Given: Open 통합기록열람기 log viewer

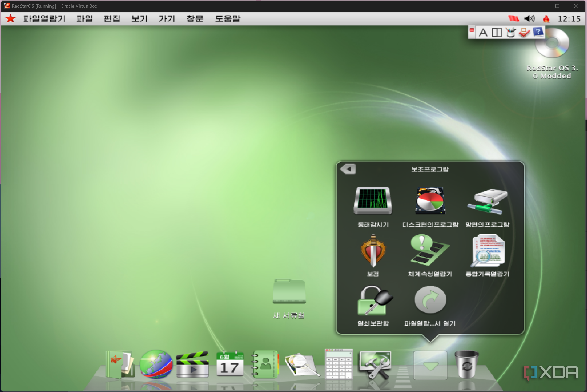Looking at the screenshot, I should [488, 250].
